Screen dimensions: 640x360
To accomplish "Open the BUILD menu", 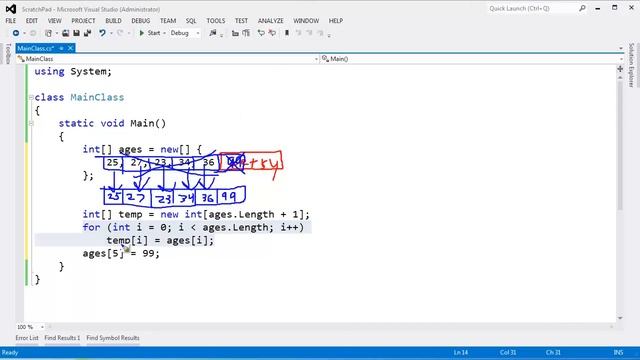I will 113,21.
